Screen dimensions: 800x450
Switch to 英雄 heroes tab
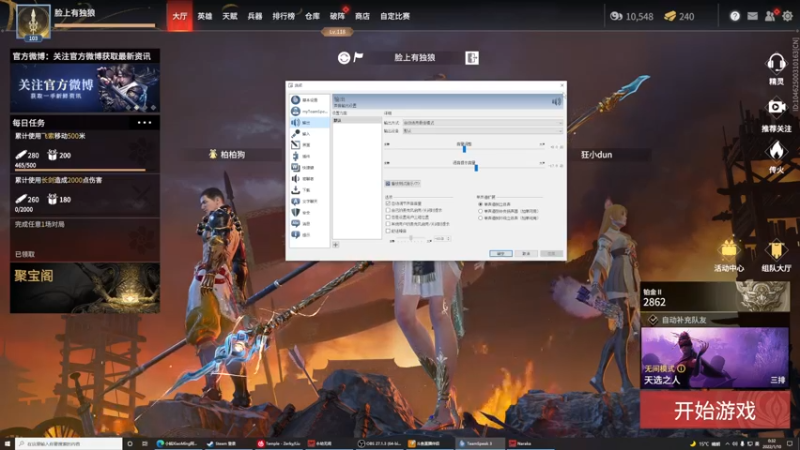(205, 16)
